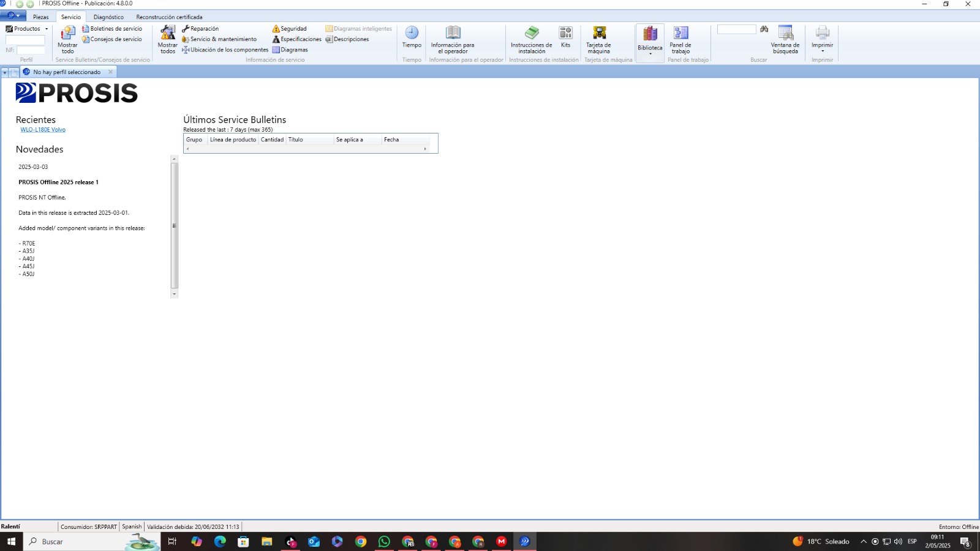Open Boletines de servicio
Screen dimensions: 980x551
click(112, 29)
